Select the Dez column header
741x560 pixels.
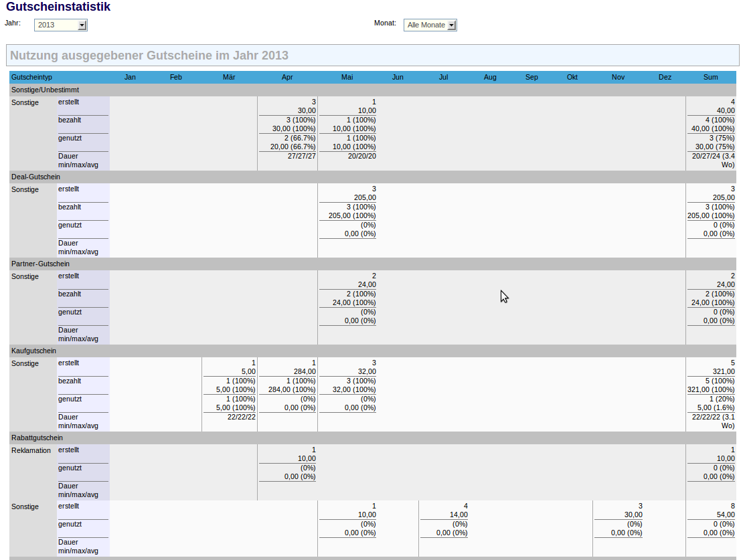(x=665, y=78)
